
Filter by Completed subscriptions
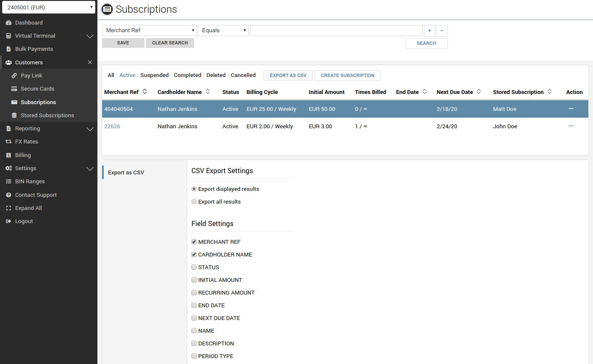tap(188, 75)
